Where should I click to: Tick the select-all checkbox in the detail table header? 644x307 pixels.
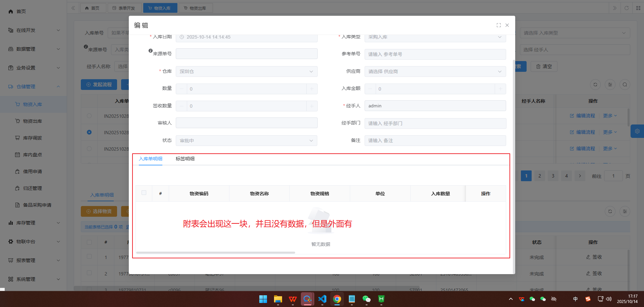pyautogui.click(x=144, y=193)
